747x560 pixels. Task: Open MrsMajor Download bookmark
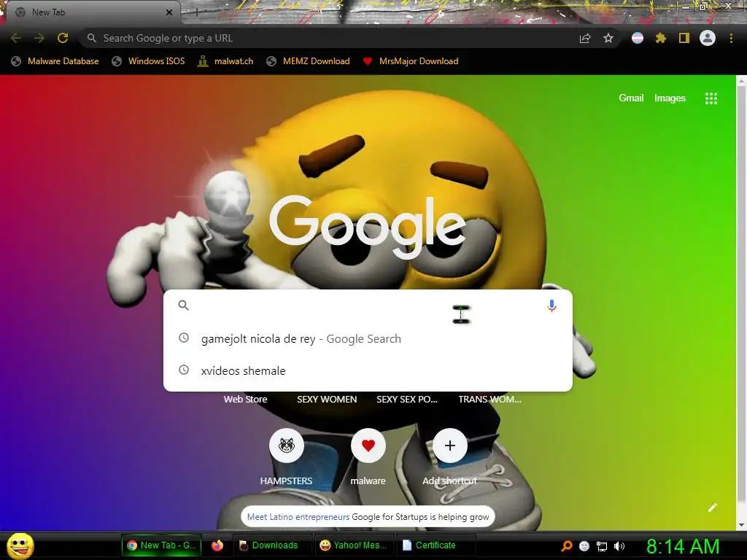click(x=411, y=61)
